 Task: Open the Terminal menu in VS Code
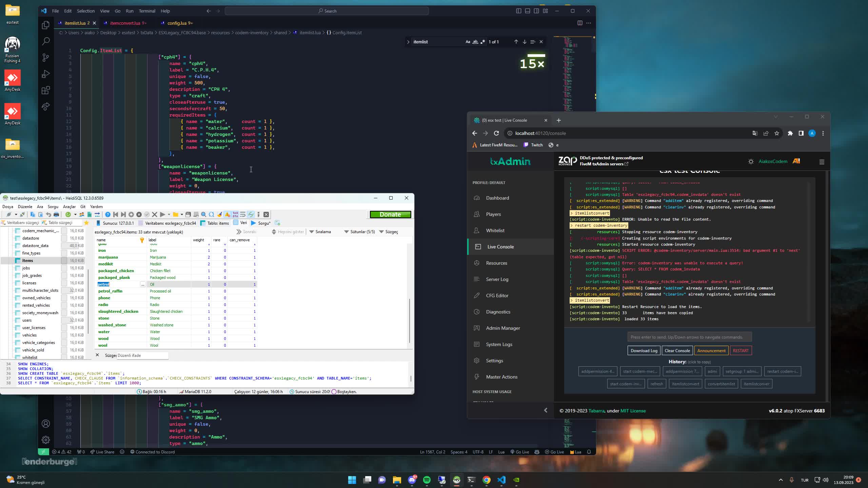147,11
